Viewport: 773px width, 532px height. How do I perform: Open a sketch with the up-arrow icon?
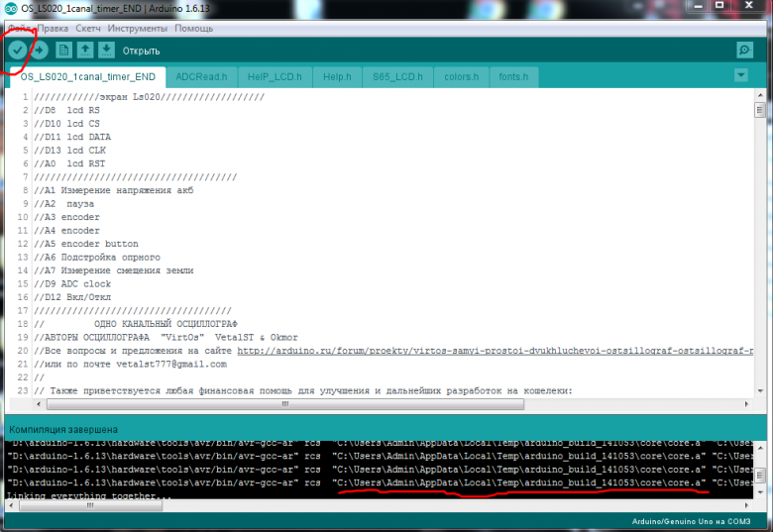(x=85, y=50)
